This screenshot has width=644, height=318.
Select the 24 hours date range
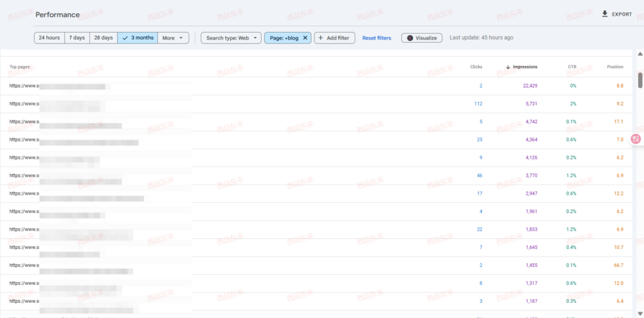click(49, 38)
